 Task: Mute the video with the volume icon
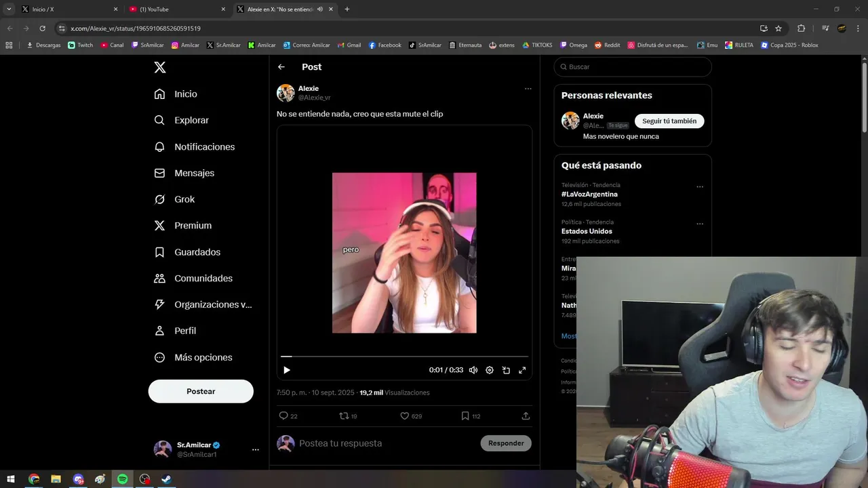pos(473,370)
